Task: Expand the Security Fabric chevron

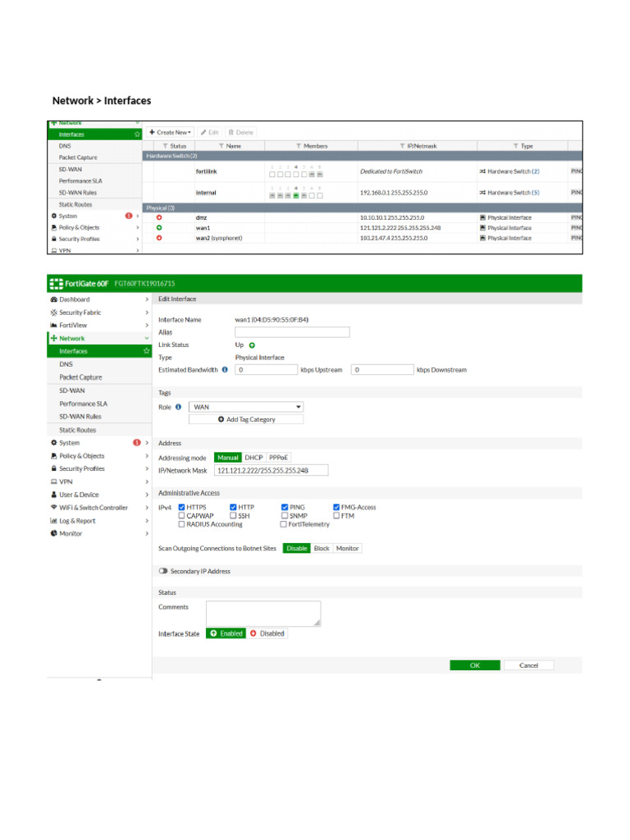Action: 147,313
